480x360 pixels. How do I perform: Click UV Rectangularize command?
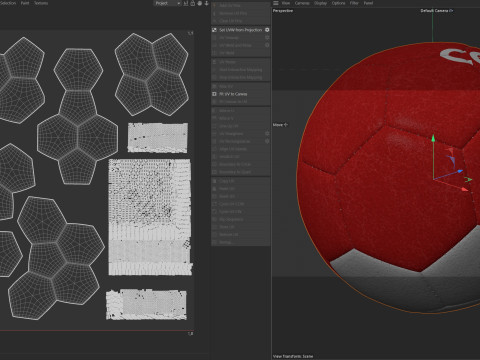(x=234, y=141)
